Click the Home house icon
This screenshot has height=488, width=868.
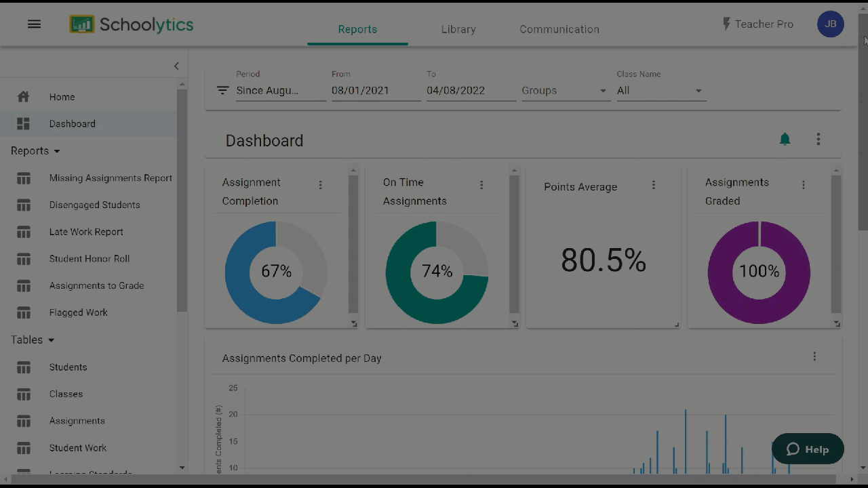coord(24,97)
